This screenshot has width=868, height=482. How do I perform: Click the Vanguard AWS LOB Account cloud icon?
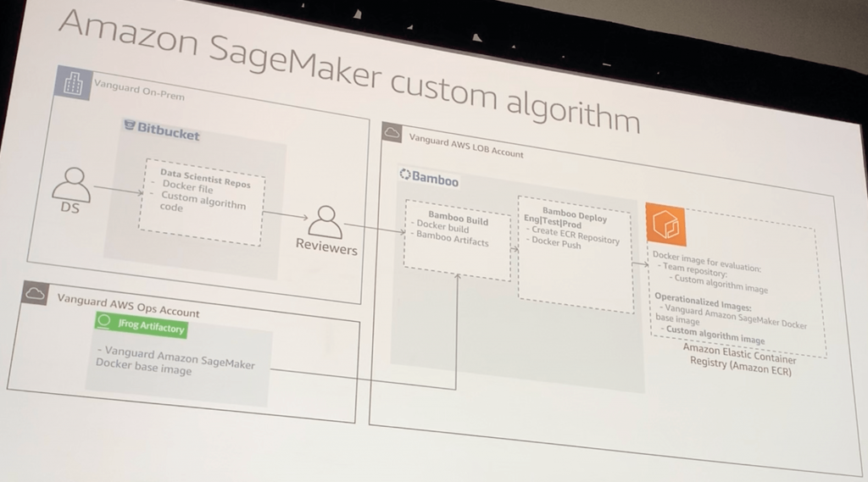392,132
